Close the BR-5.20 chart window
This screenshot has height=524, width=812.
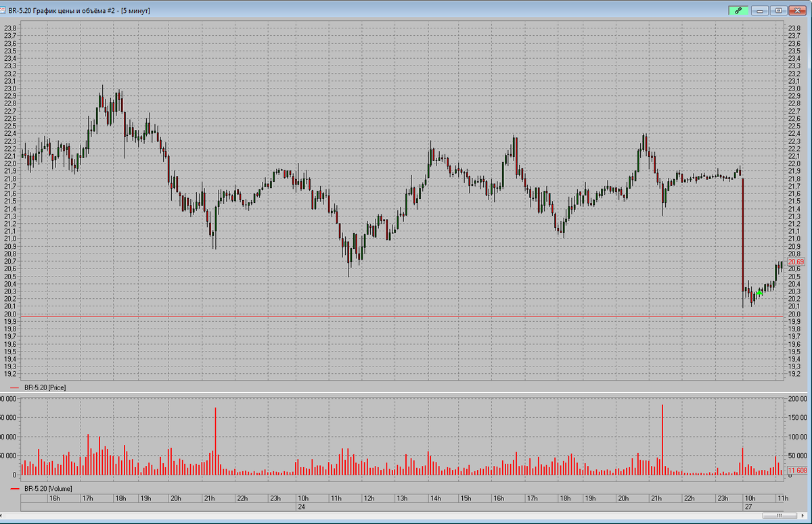797,10
